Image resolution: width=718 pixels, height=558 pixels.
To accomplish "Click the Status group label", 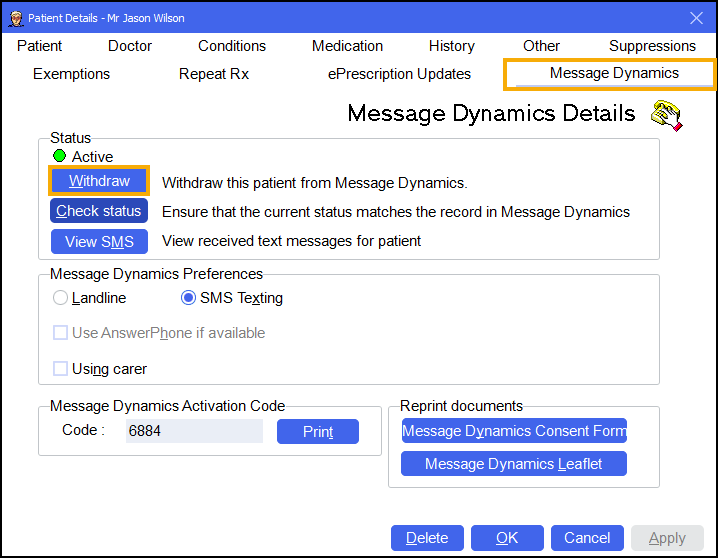I will (x=71, y=138).
